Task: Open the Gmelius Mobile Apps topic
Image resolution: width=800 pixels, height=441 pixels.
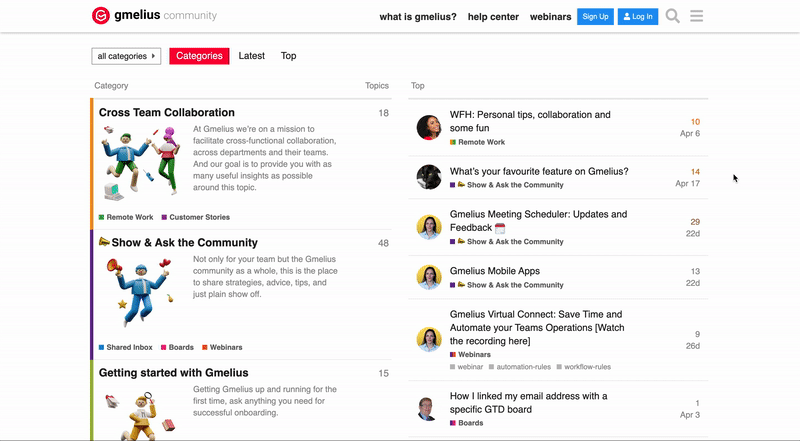Action: [x=494, y=271]
